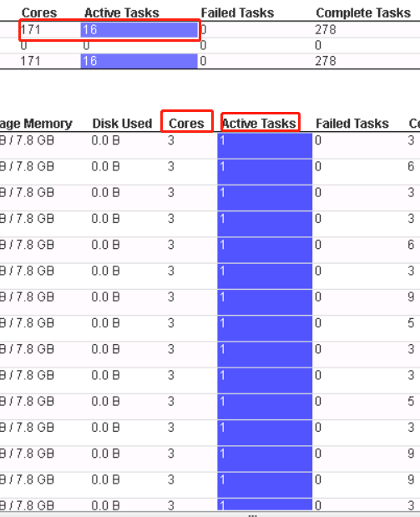Click active tasks bar of first executor row
This screenshot has width=420, height=517.
click(265, 145)
